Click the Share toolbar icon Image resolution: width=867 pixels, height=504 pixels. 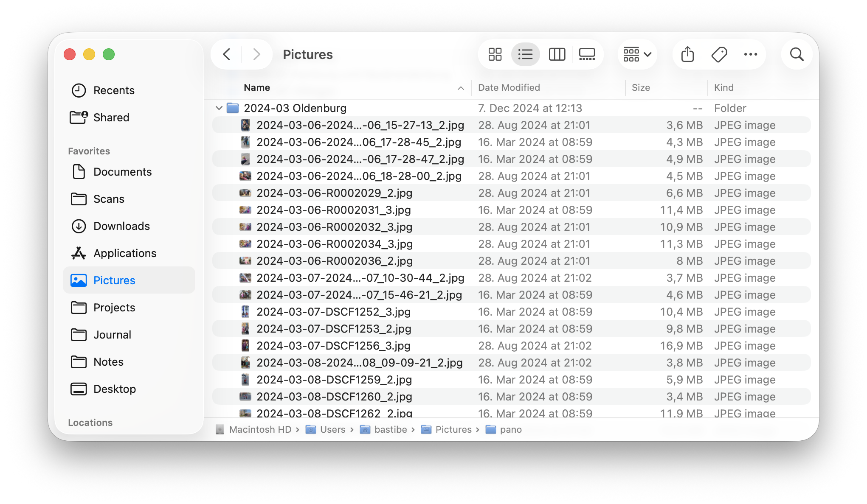pos(687,54)
